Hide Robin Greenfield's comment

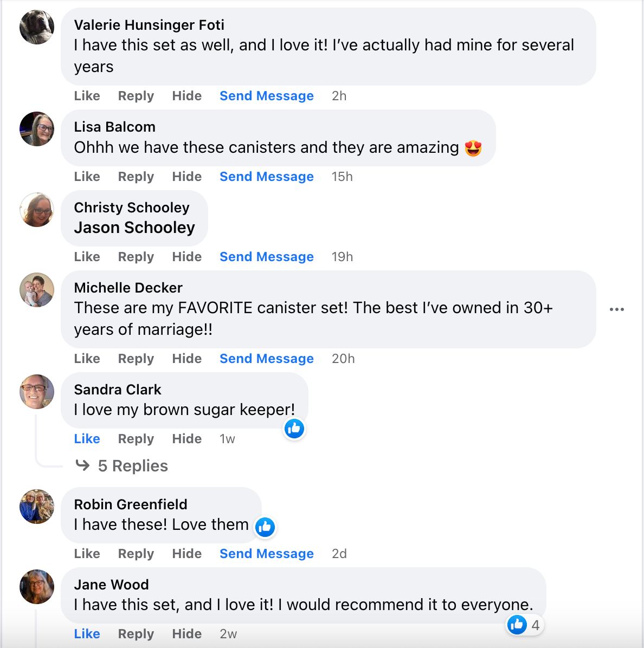(186, 554)
